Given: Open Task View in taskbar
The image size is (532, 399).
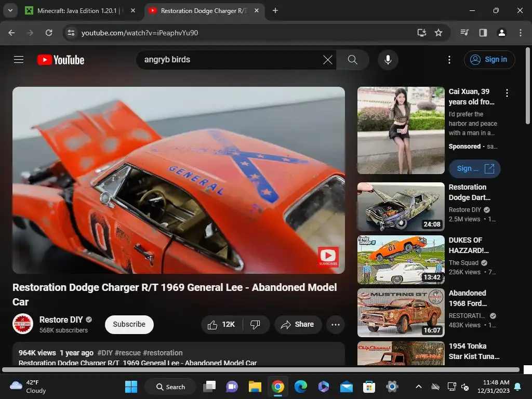Looking at the screenshot, I should coord(209,387).
